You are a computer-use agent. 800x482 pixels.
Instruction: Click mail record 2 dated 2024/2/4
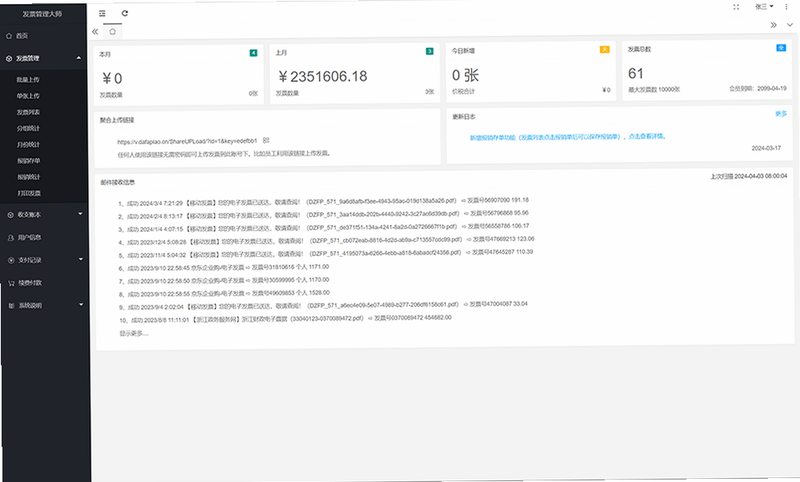click(x=323, y=215)
